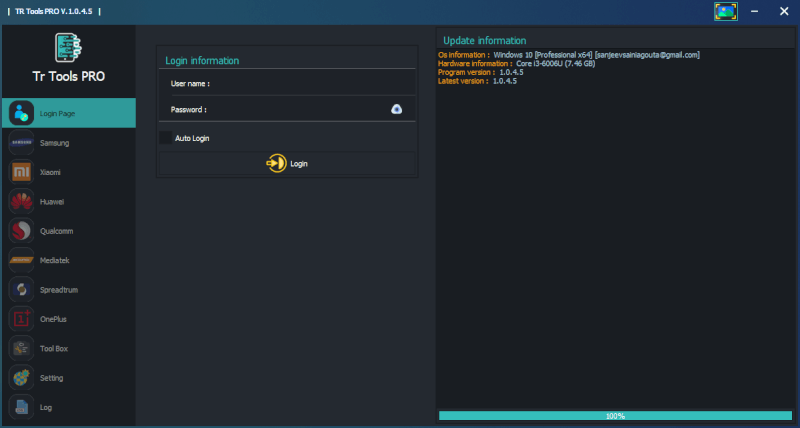
Task: Select the Xiaomi Mi logo icon
Action: [21, 172]
